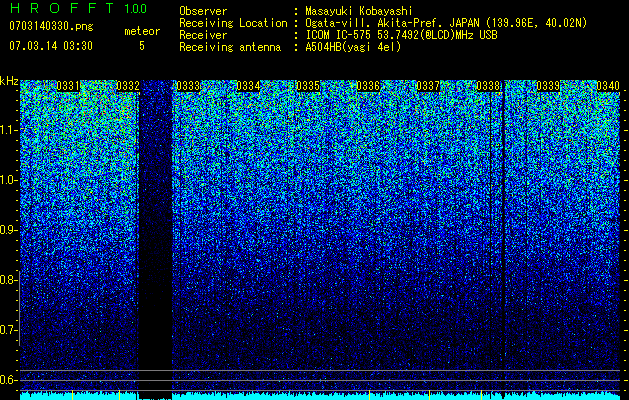Click the 0.7 frequency axis label
The image size is (629, 400).
point(8,330)
